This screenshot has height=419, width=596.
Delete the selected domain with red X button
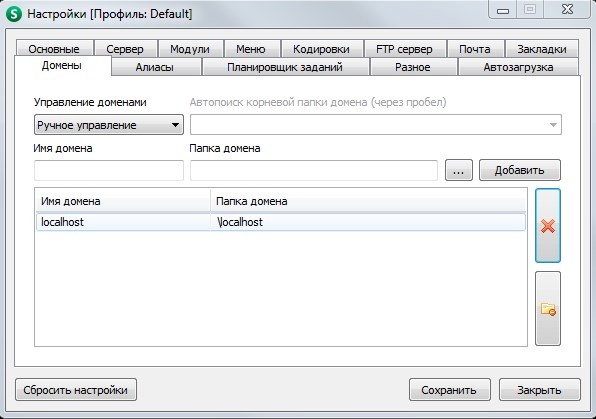548,225
